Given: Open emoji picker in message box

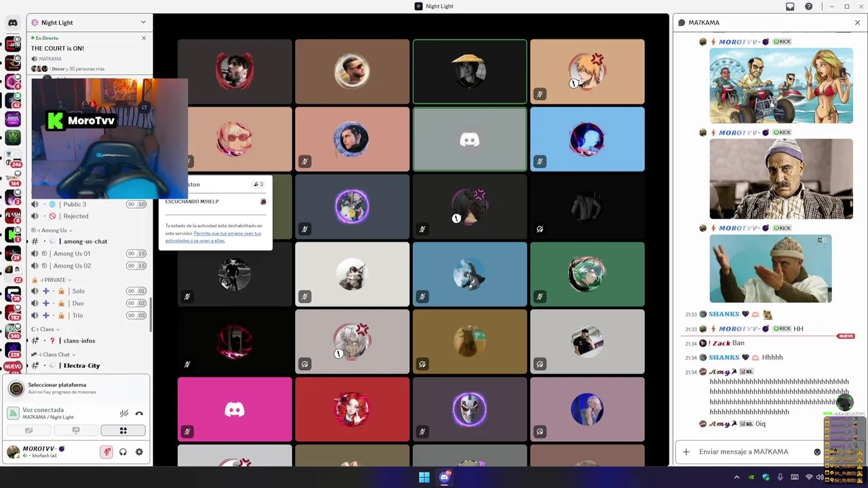Looking at the screenshot, I should 817,452.
